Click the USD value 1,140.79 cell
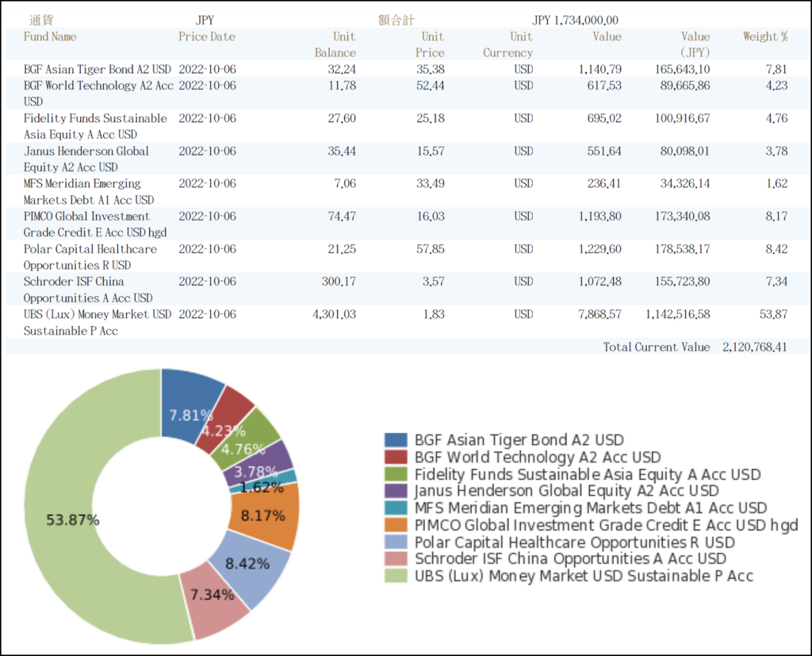This screenshot has height=656, width=812. tap(599, 70)
